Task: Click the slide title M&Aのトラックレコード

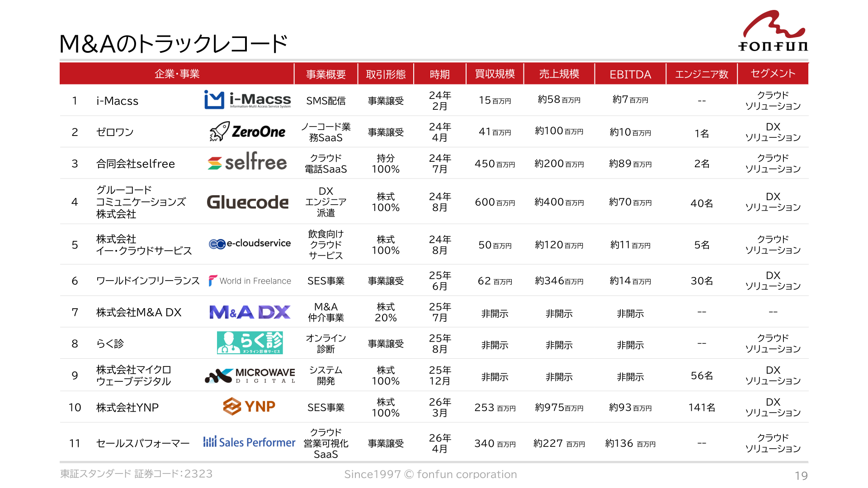Action: [174, 44]
